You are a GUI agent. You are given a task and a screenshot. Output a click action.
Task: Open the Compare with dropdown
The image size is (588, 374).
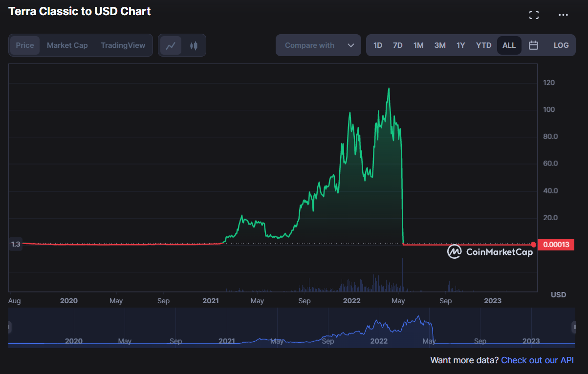tap(310, 45)
